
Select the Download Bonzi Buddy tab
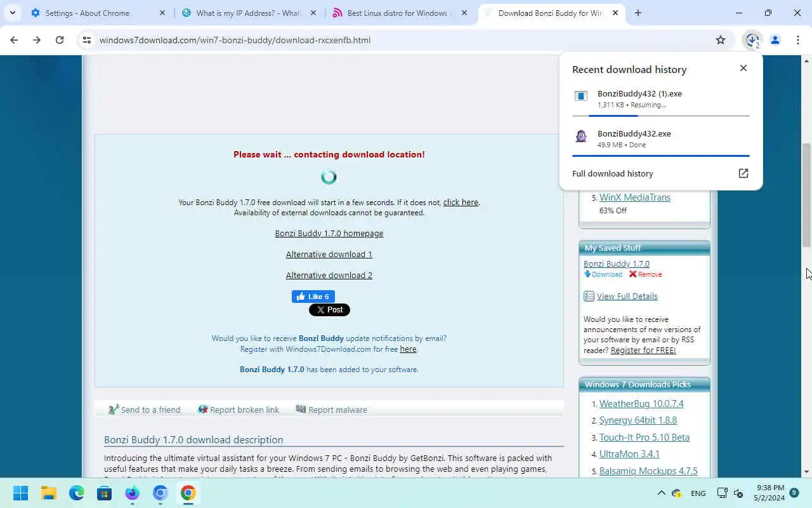coord(550,13)
